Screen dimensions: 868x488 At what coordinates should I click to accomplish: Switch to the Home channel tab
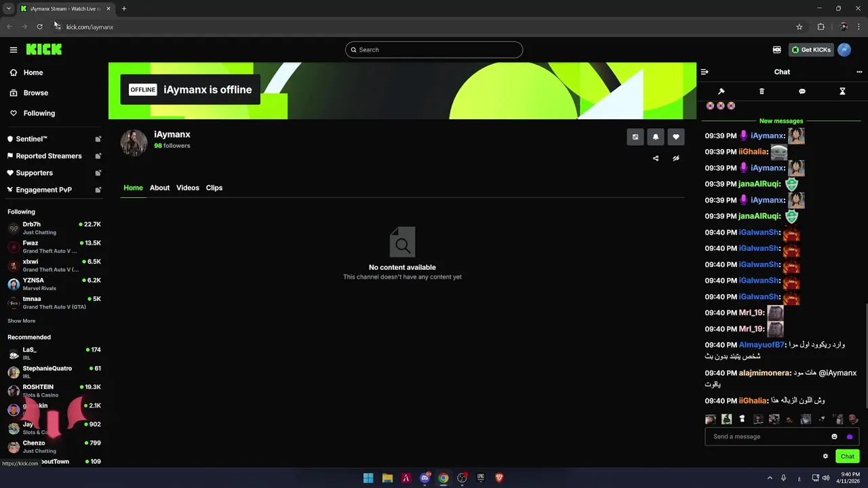(133, 188)
